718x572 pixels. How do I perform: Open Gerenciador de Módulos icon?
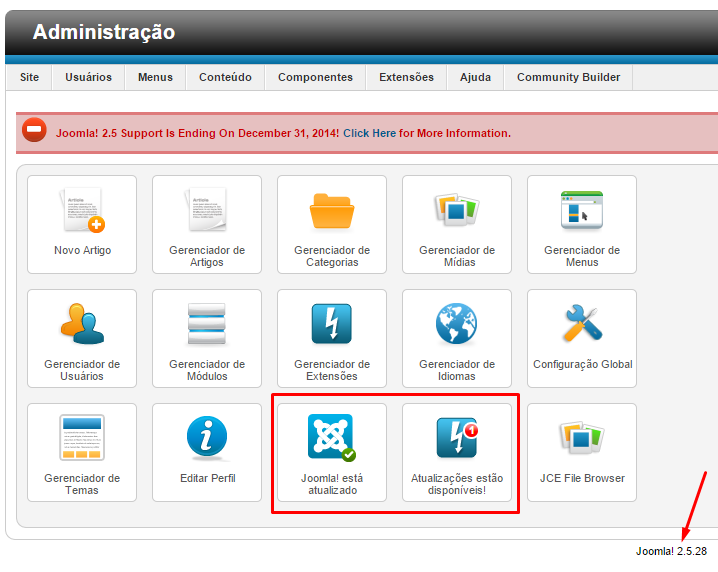coord(207,324)
